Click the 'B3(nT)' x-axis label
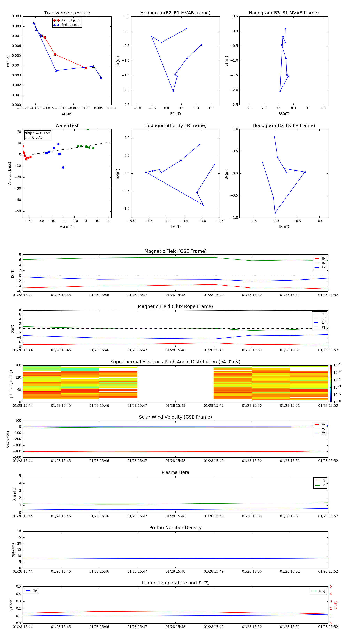The height and width of the screenshot is (644, 351). click(x=284, y=114)
